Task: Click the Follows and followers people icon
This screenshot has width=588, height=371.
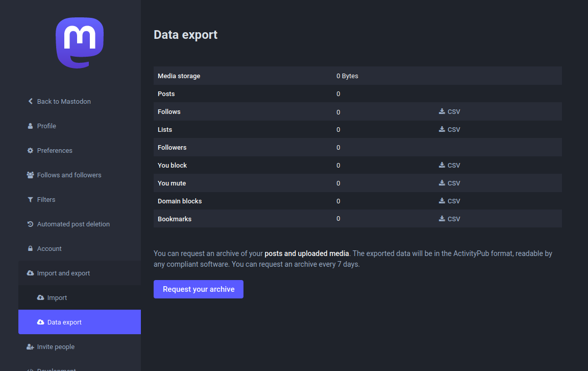Action: click(x=30, y=175)
